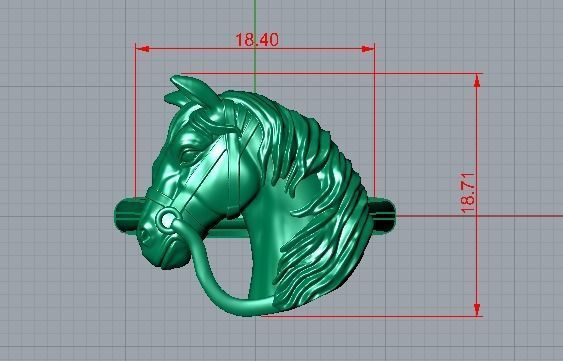563x361 pixels.
Task: Click the ring on the horse's bridle
Action: 167,219
